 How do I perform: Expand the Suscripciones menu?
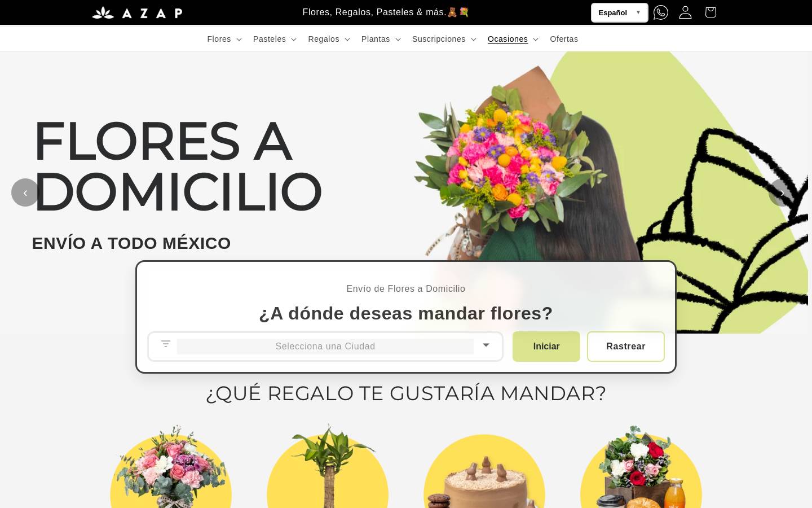(x=444, y=39)
